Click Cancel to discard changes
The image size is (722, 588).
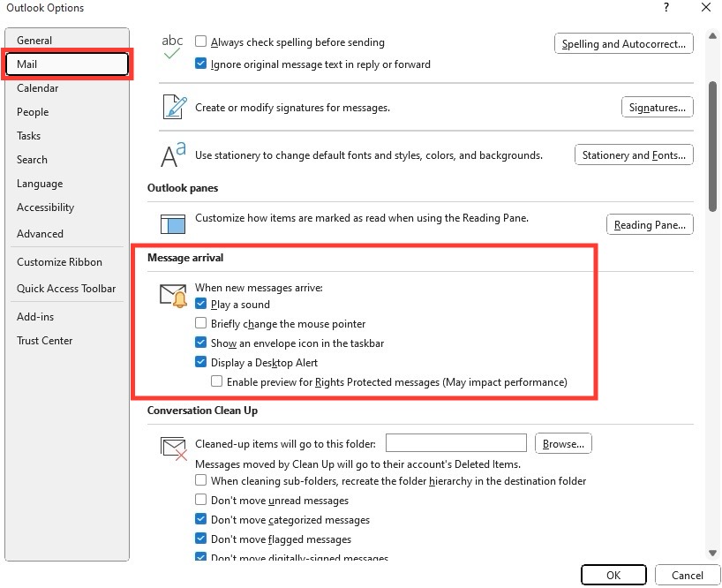(x=688, y=575)
